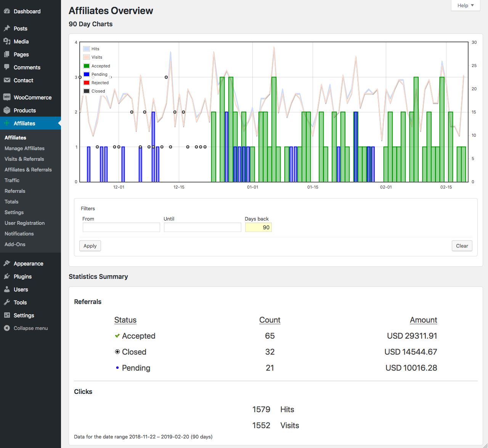
Task: Click the blue Pending legend swatch
Action: 87,74
